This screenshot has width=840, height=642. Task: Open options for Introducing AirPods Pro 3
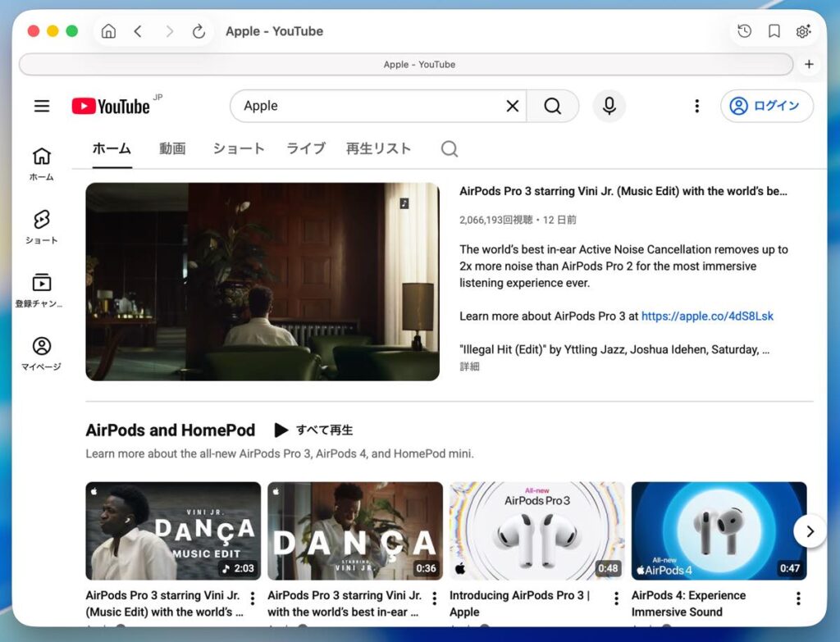pyautogui.click(x=617, y=598)
